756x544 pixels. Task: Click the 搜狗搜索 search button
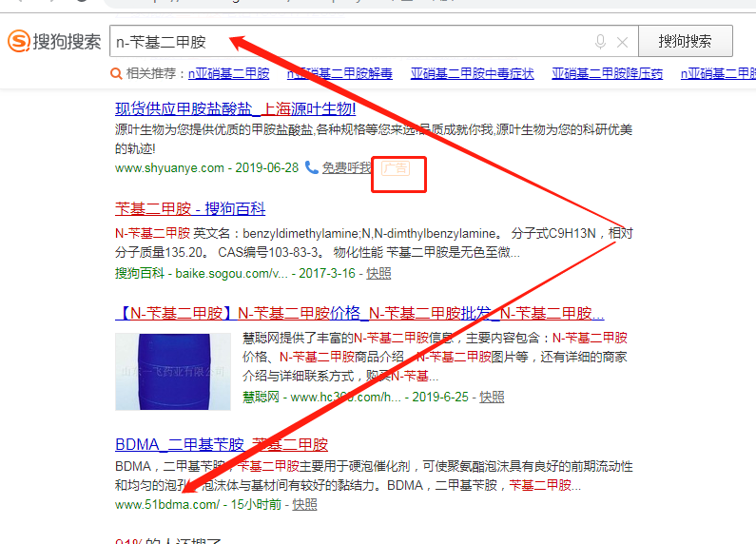pyautogui.click(x=685, y=41)
